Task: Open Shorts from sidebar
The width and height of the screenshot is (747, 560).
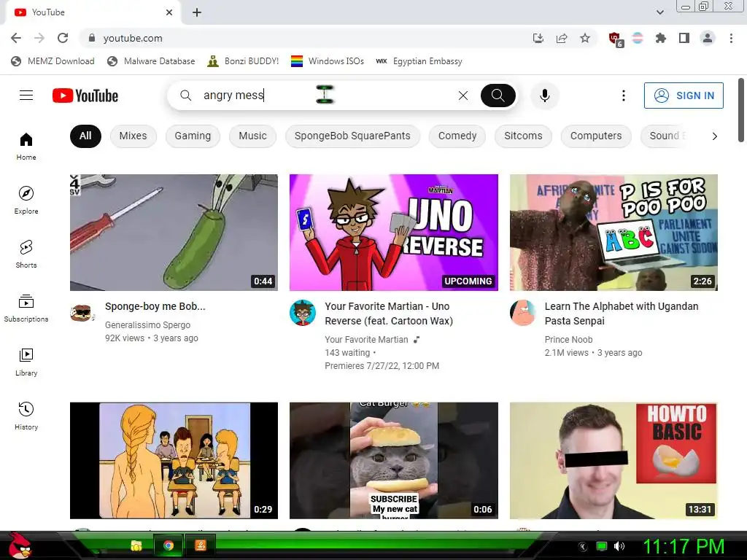Action: point(26,254)
